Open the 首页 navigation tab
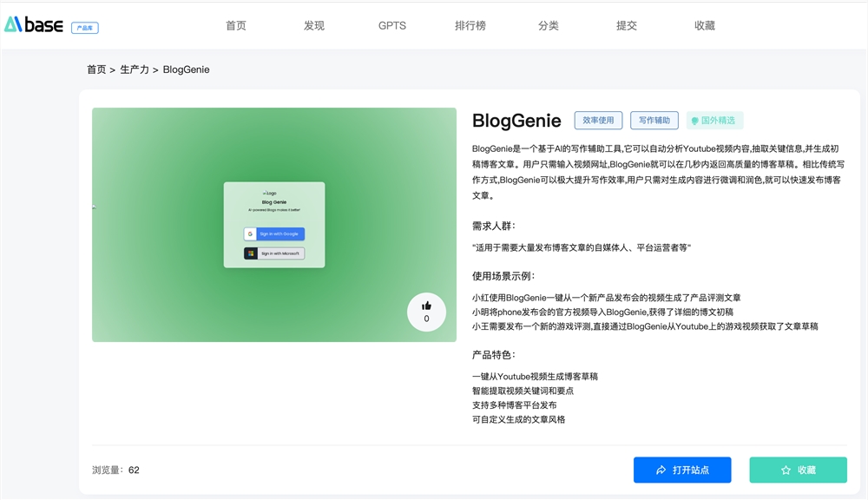This screenshot has height=500, width=868. (x=236, y=26)
